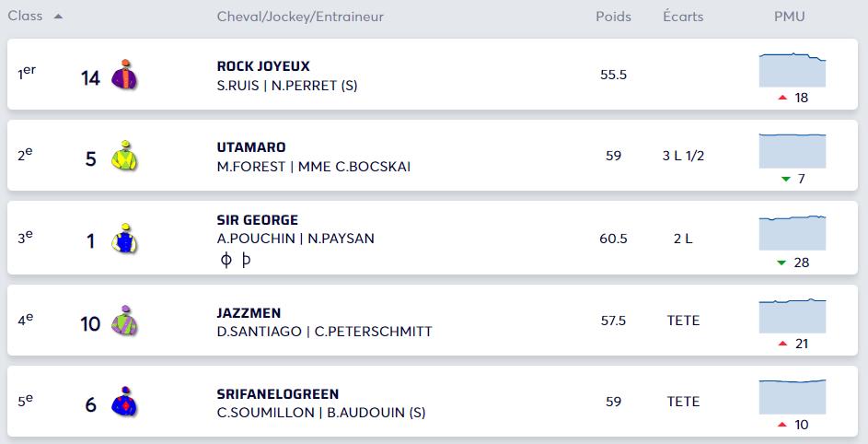The height and width of the screenshot is (444, 868).
Task: Click Rock Joyeux's PMU odds trend chart
Action: 793,69
